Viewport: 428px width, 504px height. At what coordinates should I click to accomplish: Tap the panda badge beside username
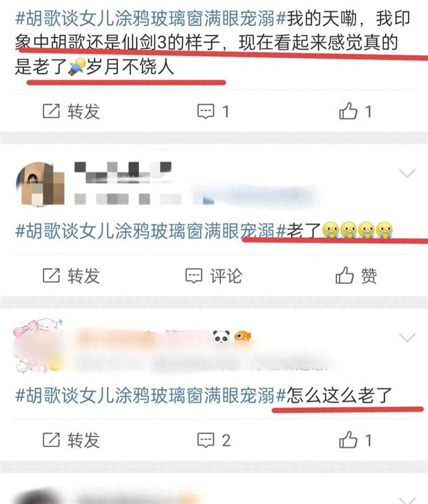point(221,337)
